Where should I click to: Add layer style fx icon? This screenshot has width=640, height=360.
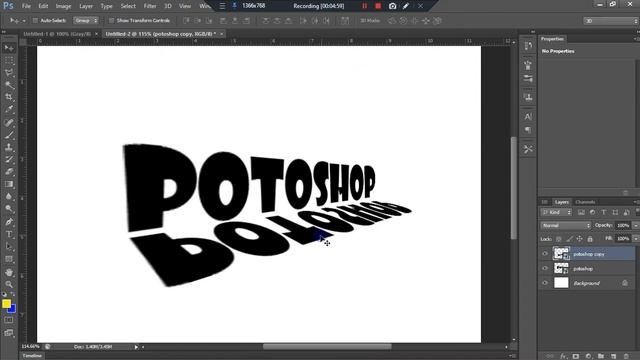coord(563,356)
